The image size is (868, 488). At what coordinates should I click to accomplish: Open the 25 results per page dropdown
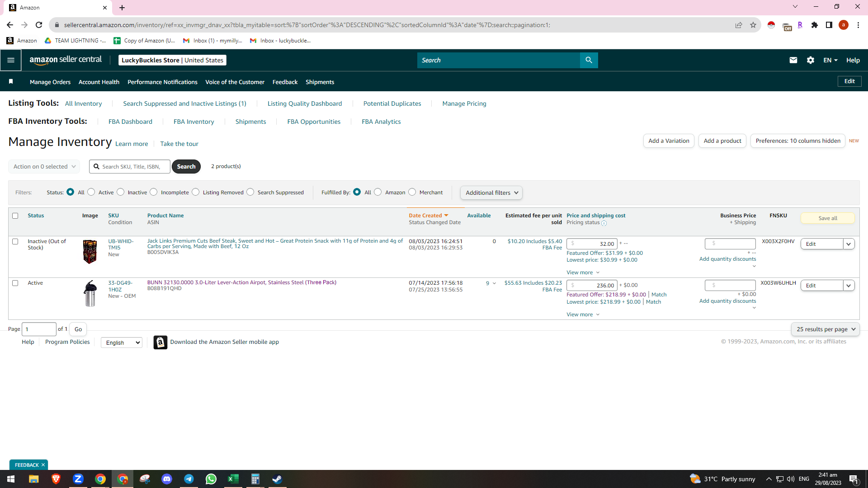pos(826,329)
